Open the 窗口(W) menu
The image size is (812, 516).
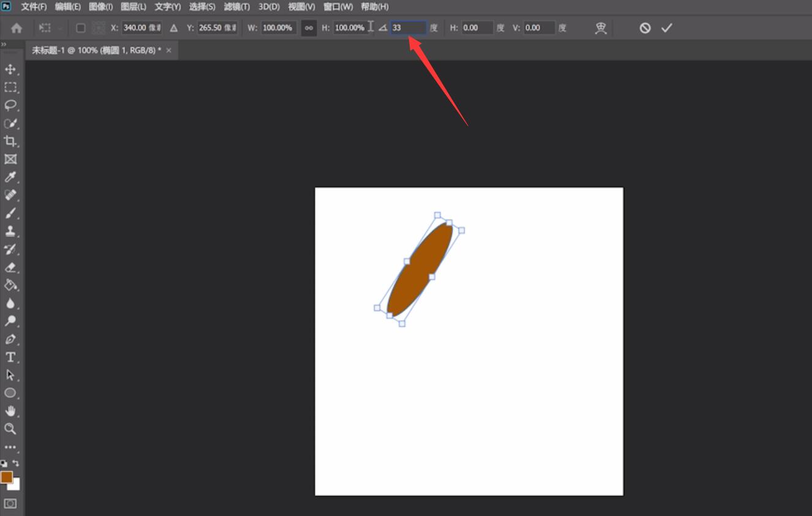(338, 7)
